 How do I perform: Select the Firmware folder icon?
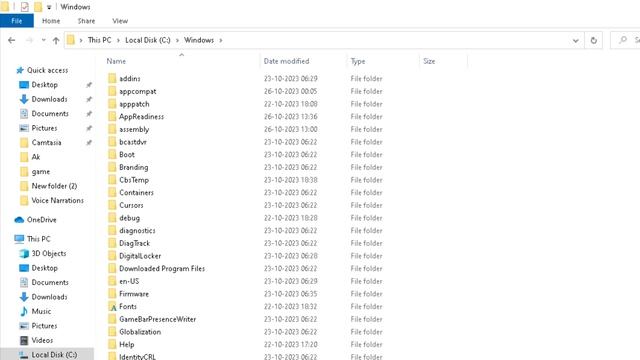click(112, 293)
